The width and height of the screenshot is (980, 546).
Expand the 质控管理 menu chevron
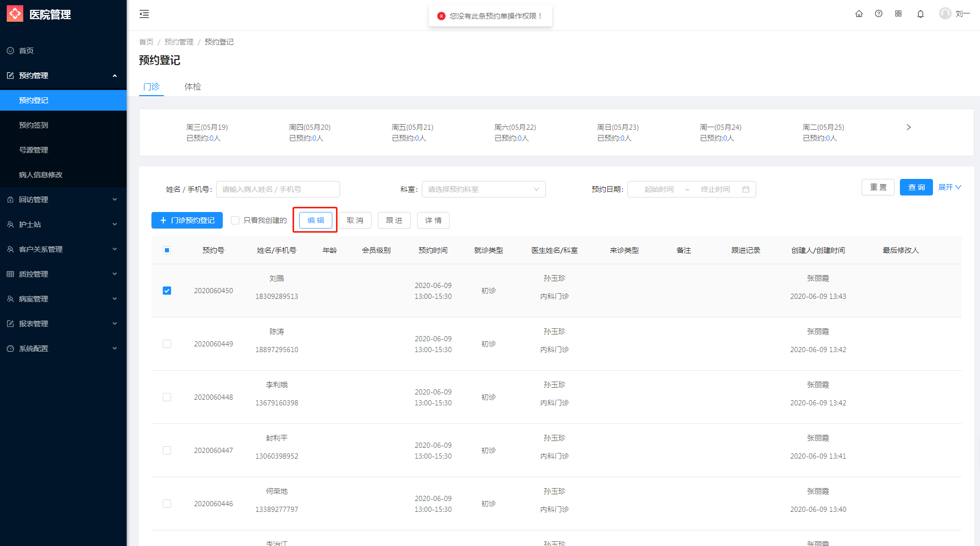tap(115, 274)
